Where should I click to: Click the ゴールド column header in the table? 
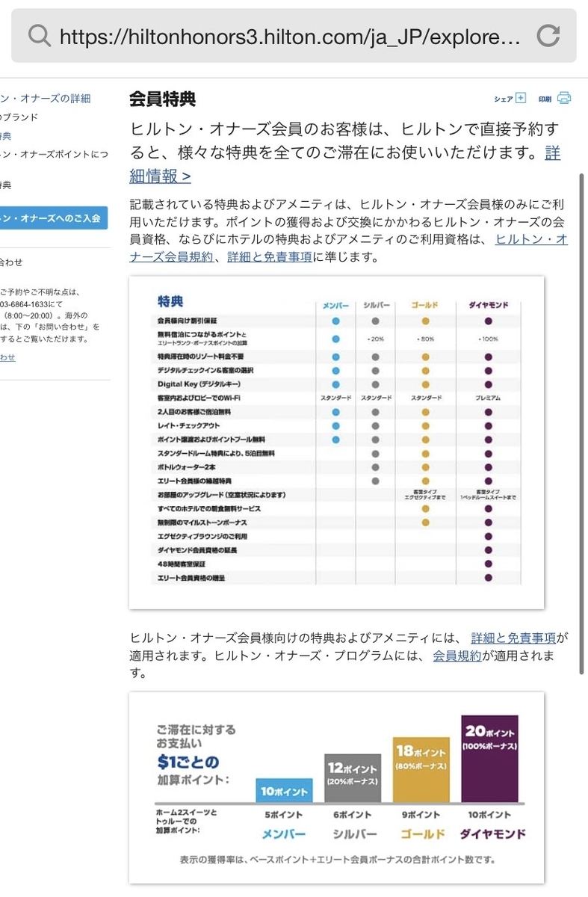point(424,306)
